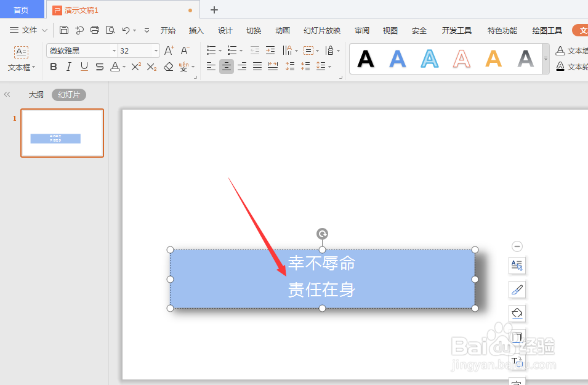Click the distributed alignment icon
Screen dimensions: 588x385
[x=273, y=67]
